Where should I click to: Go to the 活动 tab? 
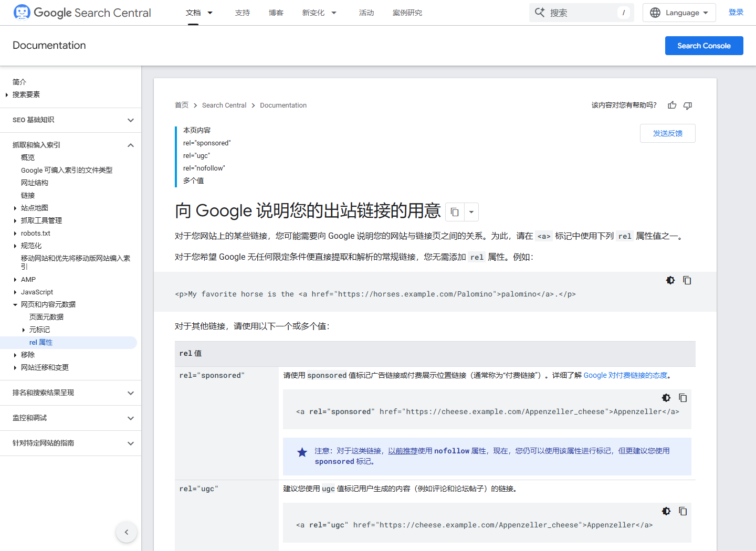pyautogui.click(x=366, y=13)
